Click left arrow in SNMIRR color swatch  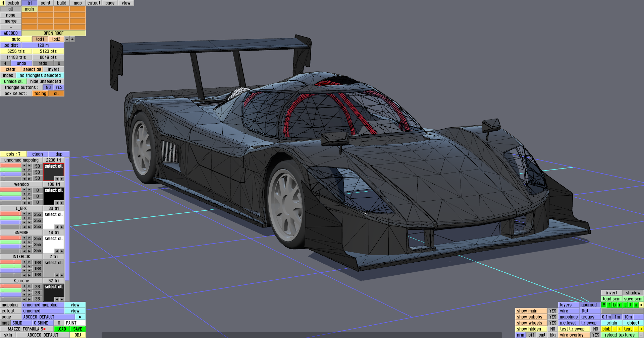[57, 251]
